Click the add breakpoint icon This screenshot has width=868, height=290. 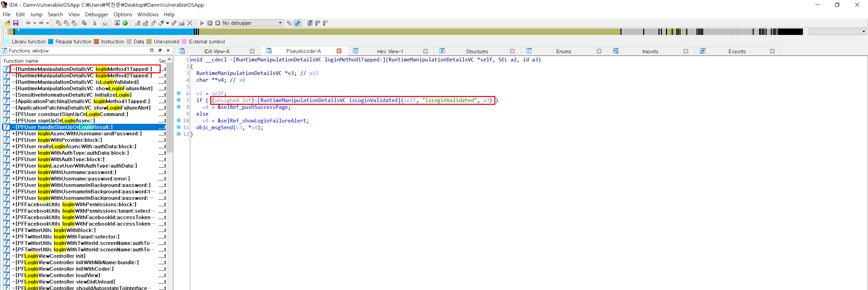pos(318,23)
